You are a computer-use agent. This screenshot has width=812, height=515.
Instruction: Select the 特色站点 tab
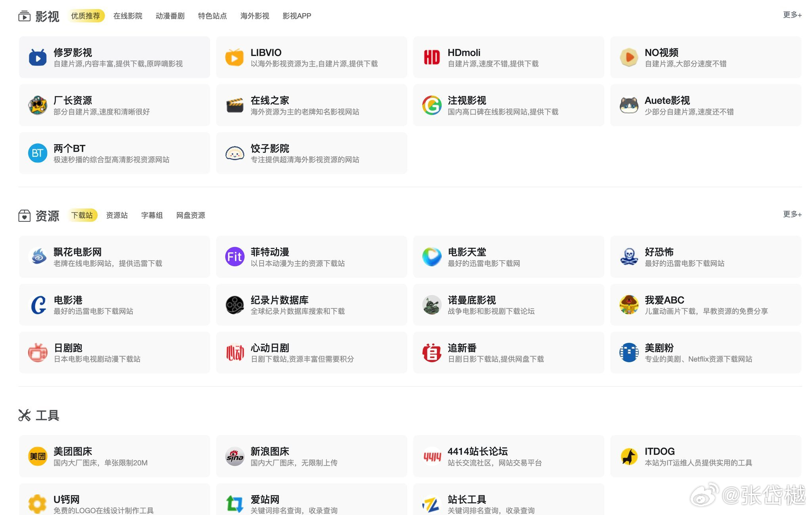213,16
